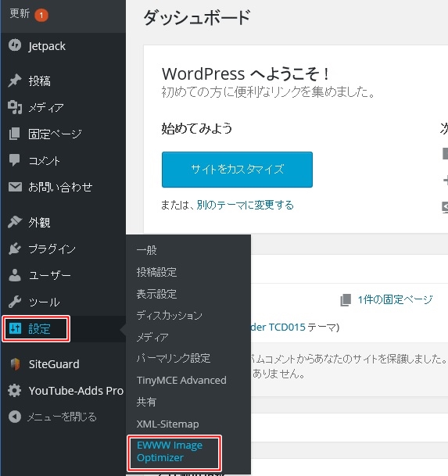448x476 pixels.
Task: Click the WordPress へようこそ！ heading
Action: (246, 73)
